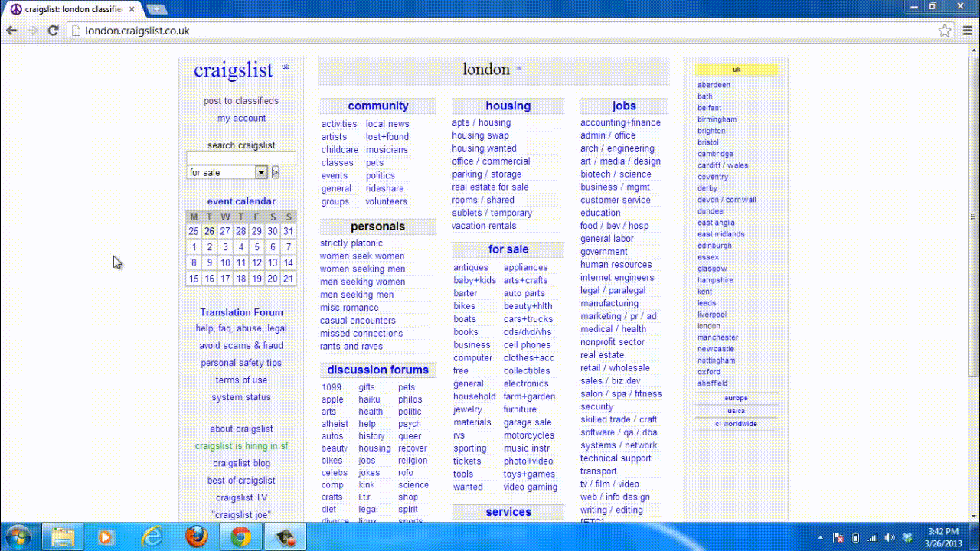Open the volume speaker icon
980x551 pixels.
coord(890,538)
